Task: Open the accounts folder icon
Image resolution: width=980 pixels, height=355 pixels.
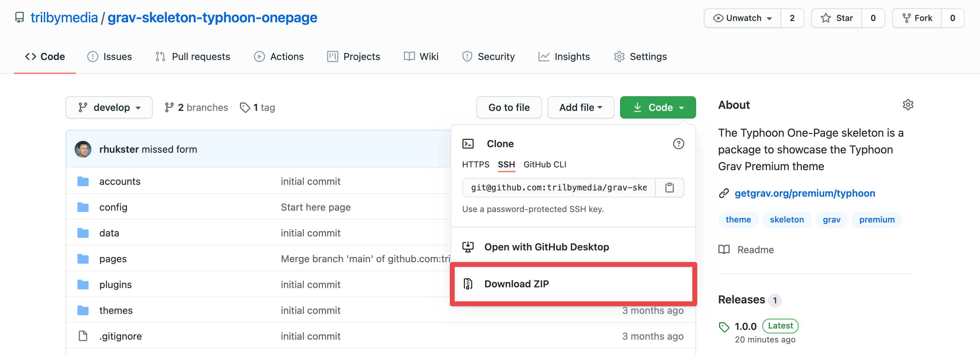Action: click(x=83, y=181)
